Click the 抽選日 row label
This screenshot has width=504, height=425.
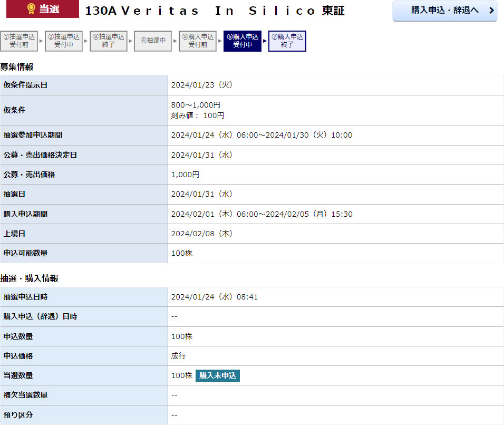pyautogui.click(x=14, y=194)
